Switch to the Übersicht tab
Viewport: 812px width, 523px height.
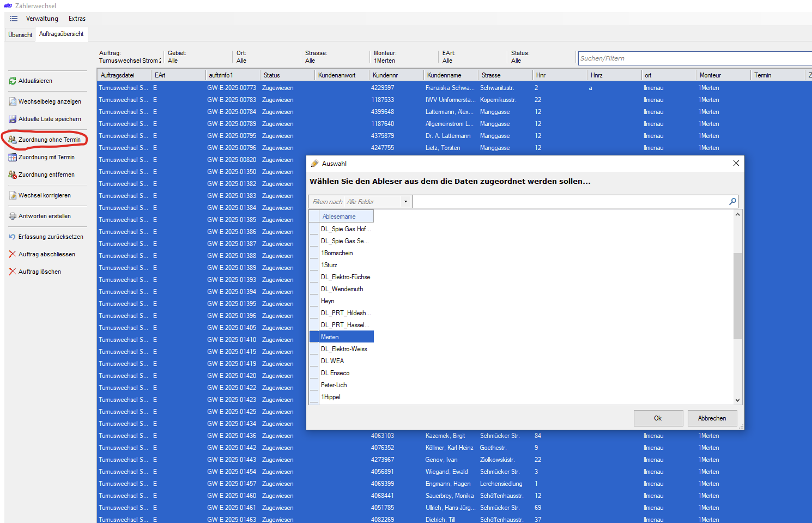point(20,35)
